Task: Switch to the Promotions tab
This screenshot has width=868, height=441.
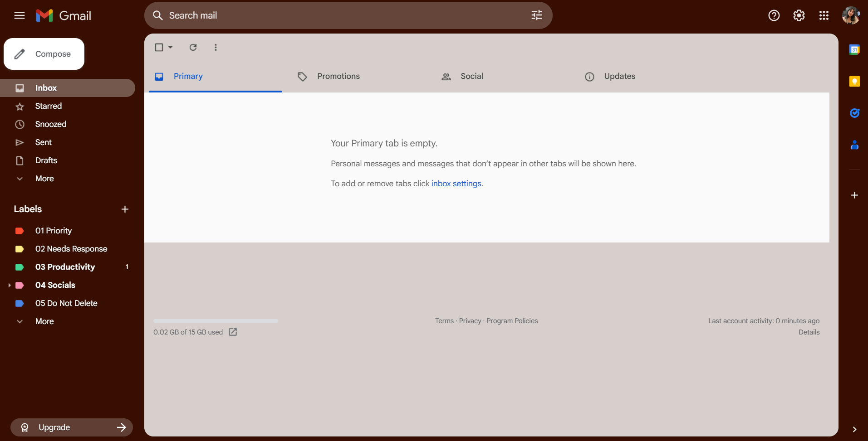Action: click(338, 76)
